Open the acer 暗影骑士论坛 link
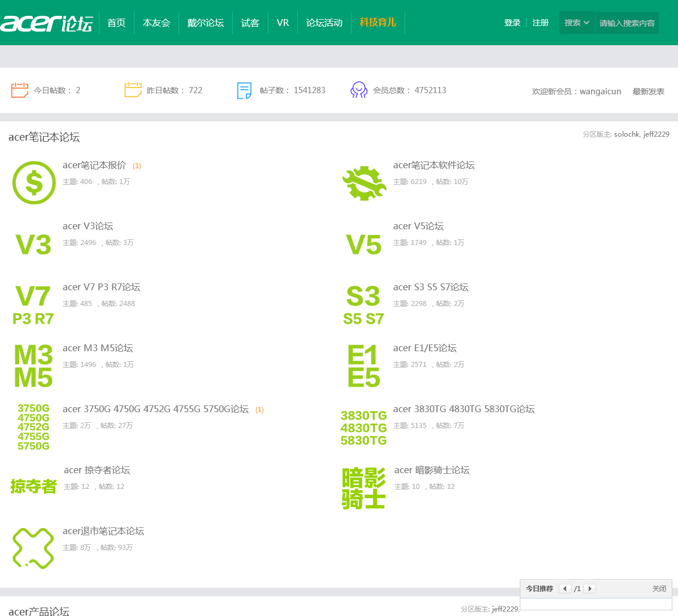 [x=432, y=470]
